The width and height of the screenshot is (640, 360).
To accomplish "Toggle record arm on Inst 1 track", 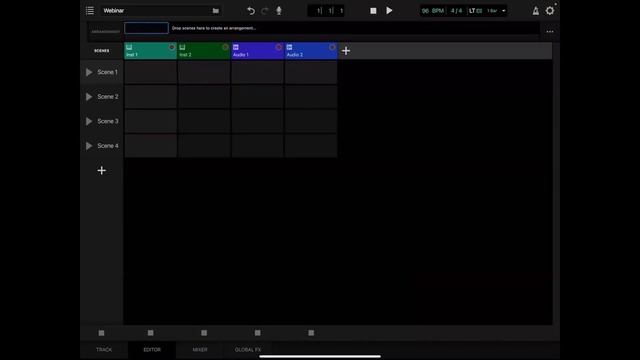I will [x=172, y=47].
